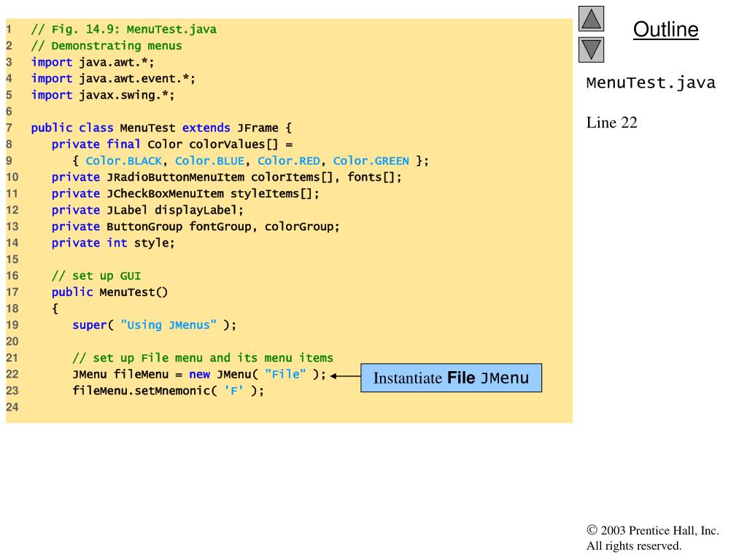747x560 pixels.
Task: Click the Instantiate File JMenu callout box
Action: point(451,378)
